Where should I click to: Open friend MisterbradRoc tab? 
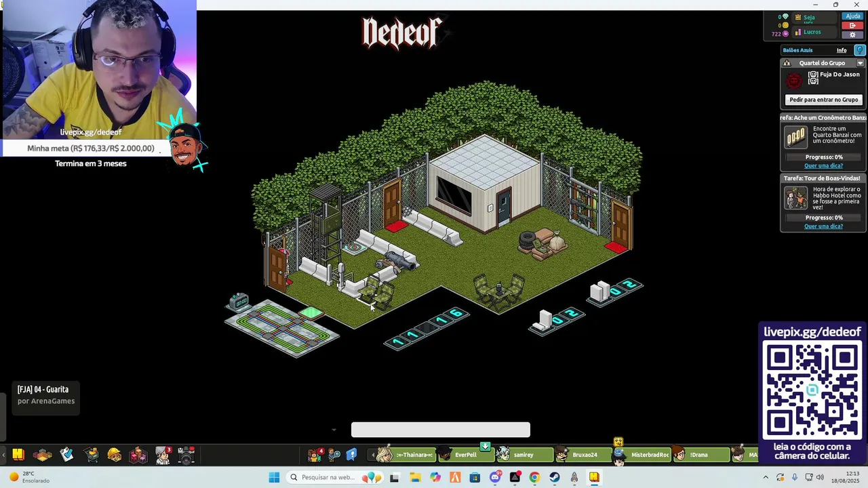tap(640, 455)
